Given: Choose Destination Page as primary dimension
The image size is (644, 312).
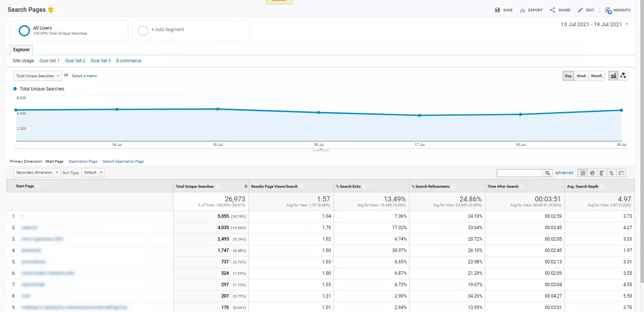Looking at the screenshot, I should point(83,162).
